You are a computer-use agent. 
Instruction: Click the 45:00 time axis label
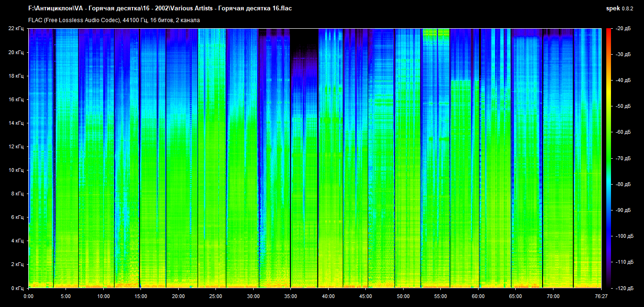365,297
